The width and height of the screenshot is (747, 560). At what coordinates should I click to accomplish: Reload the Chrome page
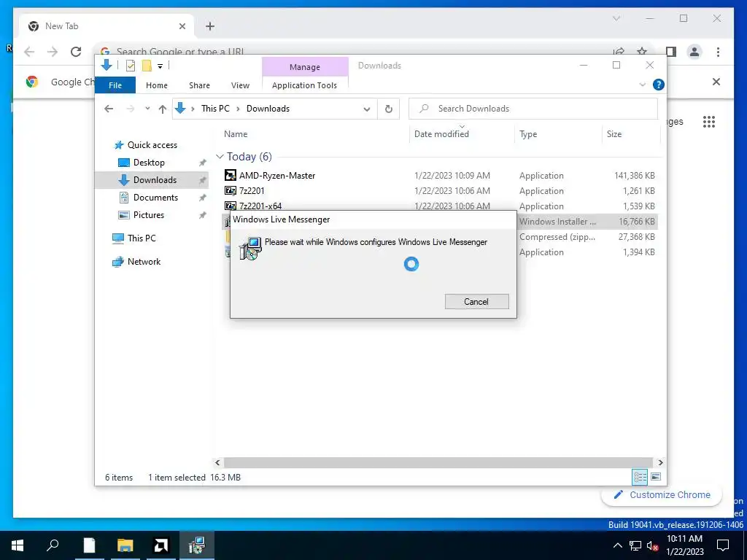pyautogui.click(x=76, y=52)
